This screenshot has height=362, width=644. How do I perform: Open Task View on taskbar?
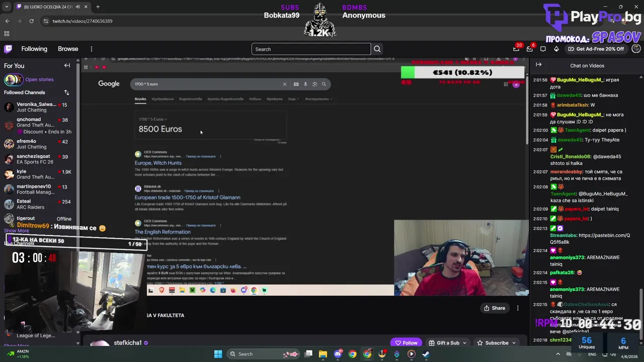click(308, 354)
